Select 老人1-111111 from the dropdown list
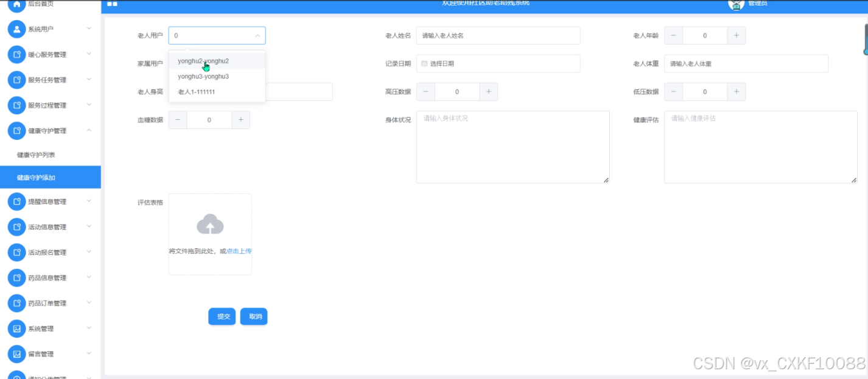The image size is (868, 379). tap(217, 92)
